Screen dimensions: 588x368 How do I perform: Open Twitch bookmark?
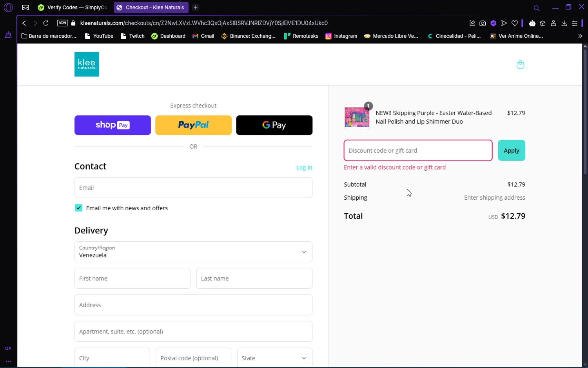point(132,36)
